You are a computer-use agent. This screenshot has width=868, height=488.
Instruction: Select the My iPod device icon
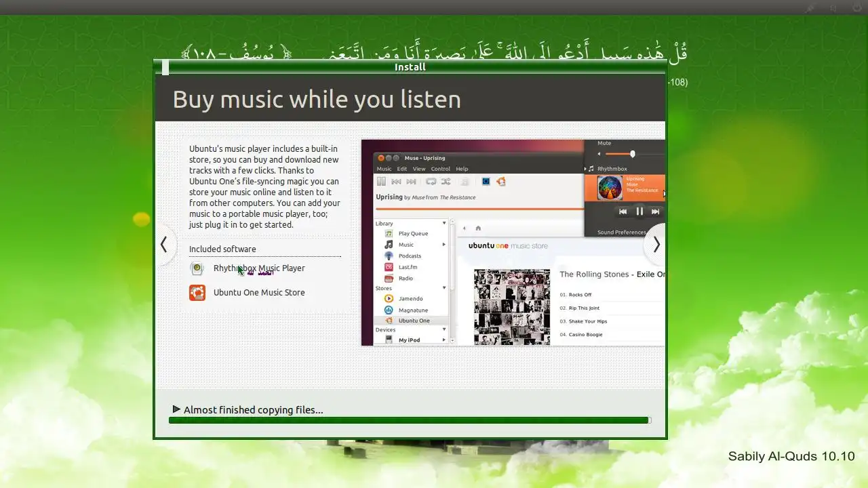(389, 340)
